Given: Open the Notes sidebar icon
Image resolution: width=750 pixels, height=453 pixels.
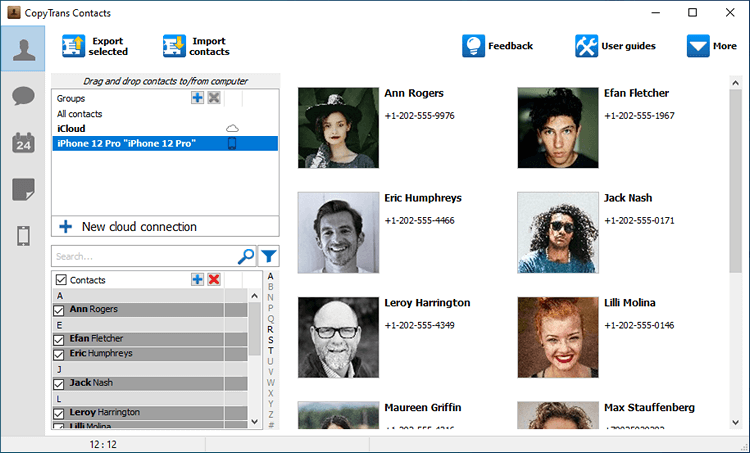Looking at the screenshot, I should [23, 189].
